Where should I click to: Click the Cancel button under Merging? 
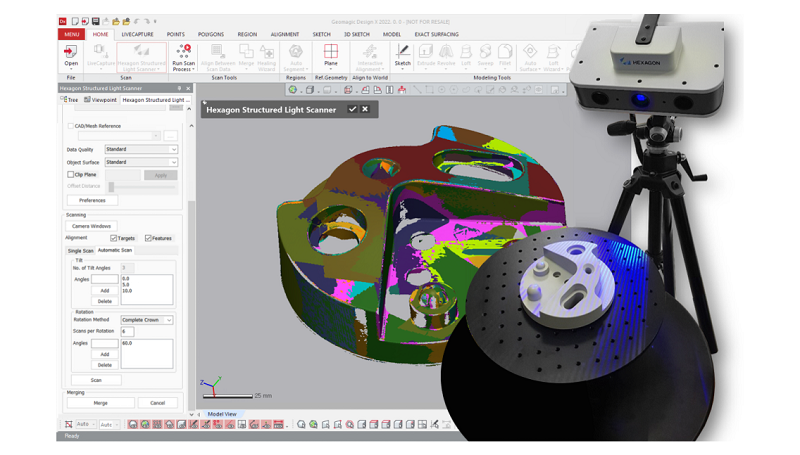point(158,403)
